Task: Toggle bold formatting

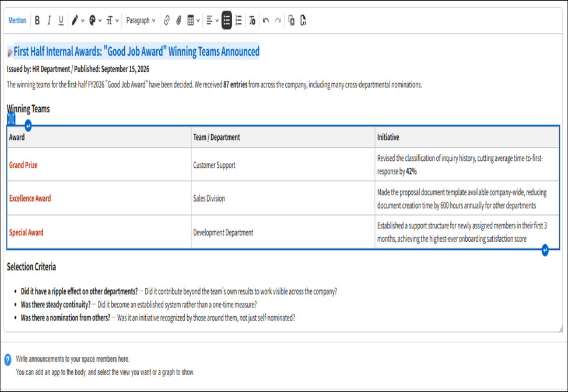Action: click(37, 20)
